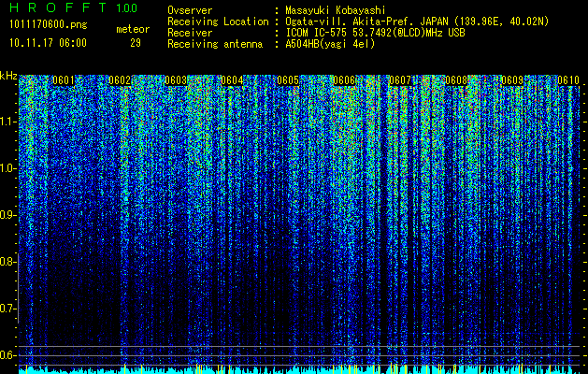Click the 0601 time marker
Viewport: 588px width, 374px height.
click(64, 80)
